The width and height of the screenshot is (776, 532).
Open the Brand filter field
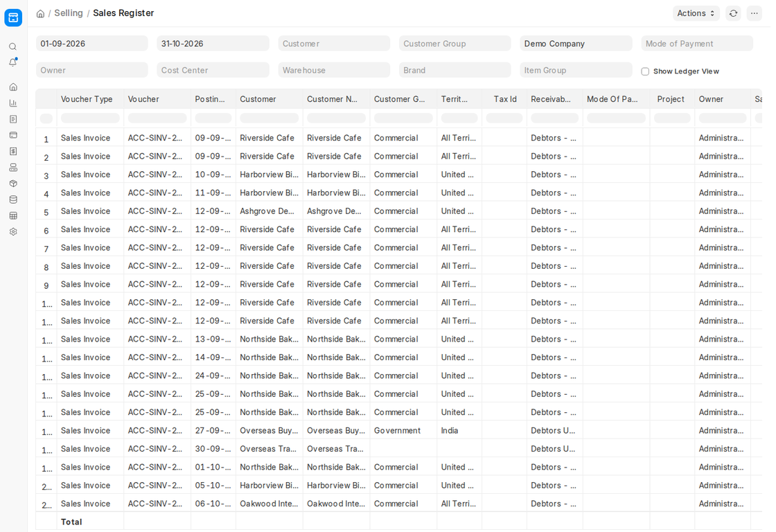point(455,70)
